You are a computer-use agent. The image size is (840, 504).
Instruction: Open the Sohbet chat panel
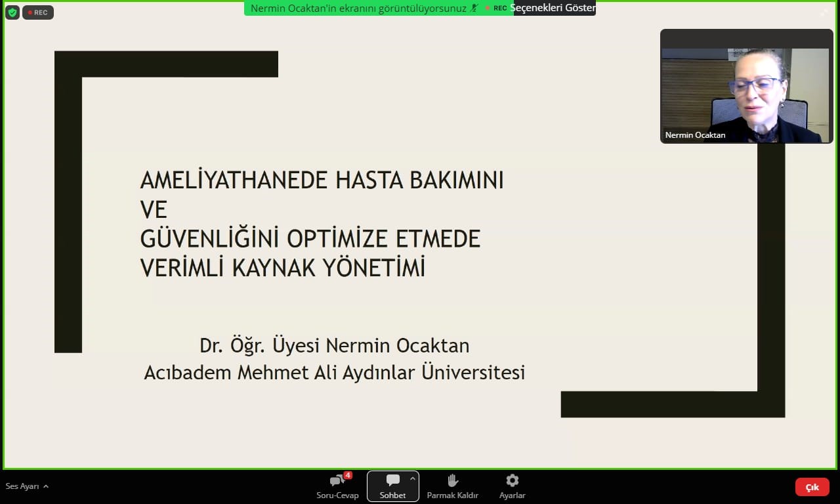click(392, 486)
